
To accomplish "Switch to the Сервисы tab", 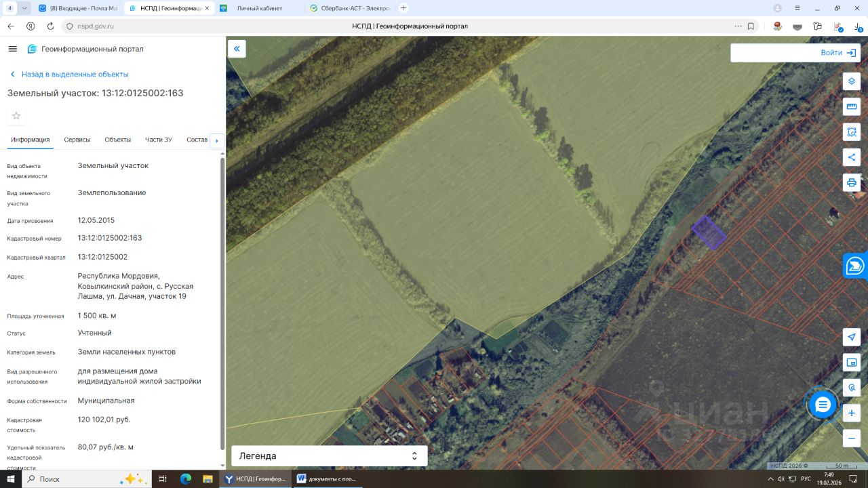I will point(77,140).
